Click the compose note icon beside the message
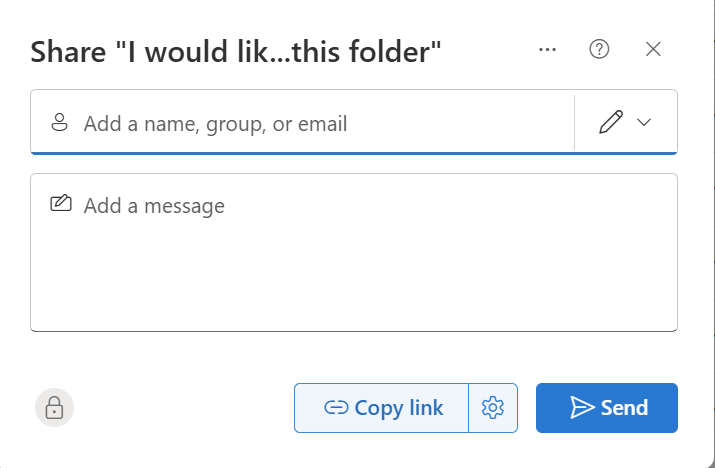 [60, 204]
